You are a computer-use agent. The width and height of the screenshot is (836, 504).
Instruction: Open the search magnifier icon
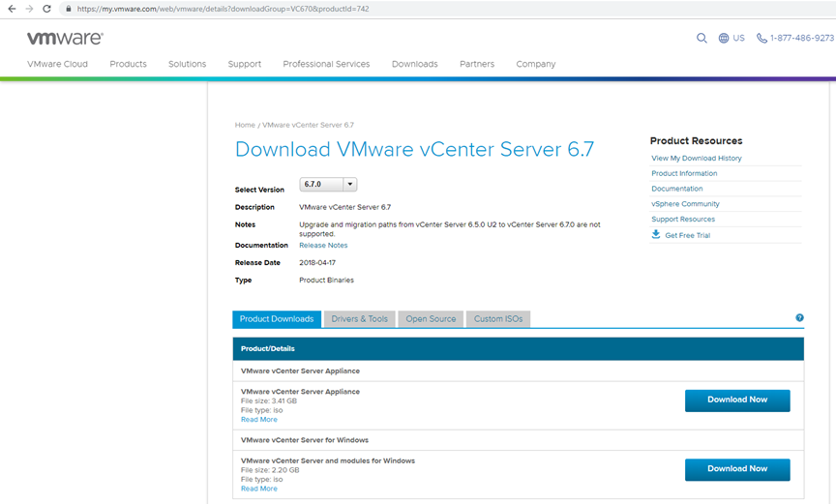pyautogui.click(x=702, y=38)
